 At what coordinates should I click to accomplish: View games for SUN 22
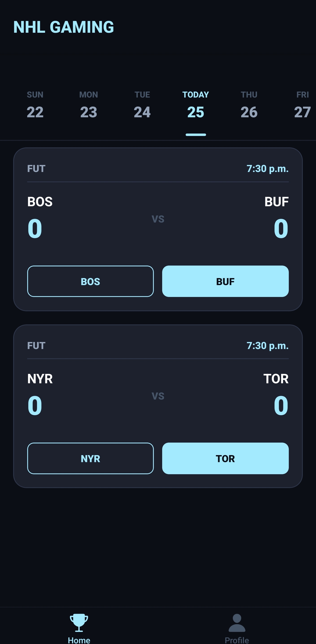(x=35, y=105)
